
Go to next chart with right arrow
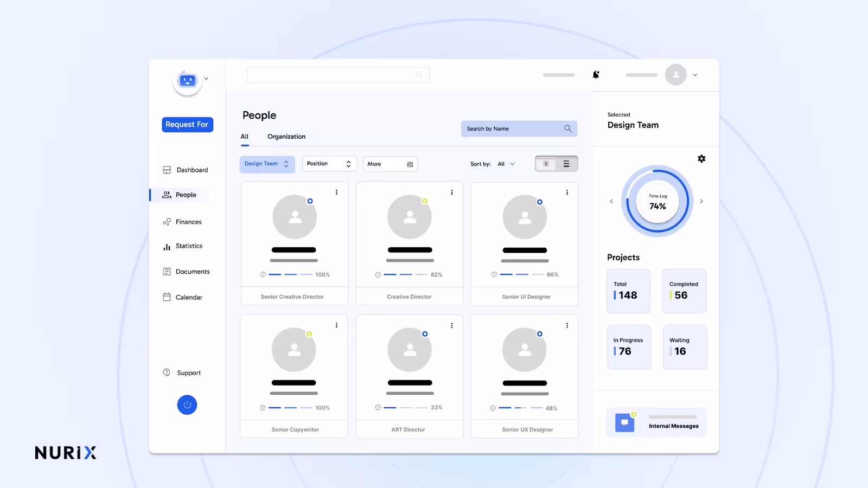(x=701, y=201)
